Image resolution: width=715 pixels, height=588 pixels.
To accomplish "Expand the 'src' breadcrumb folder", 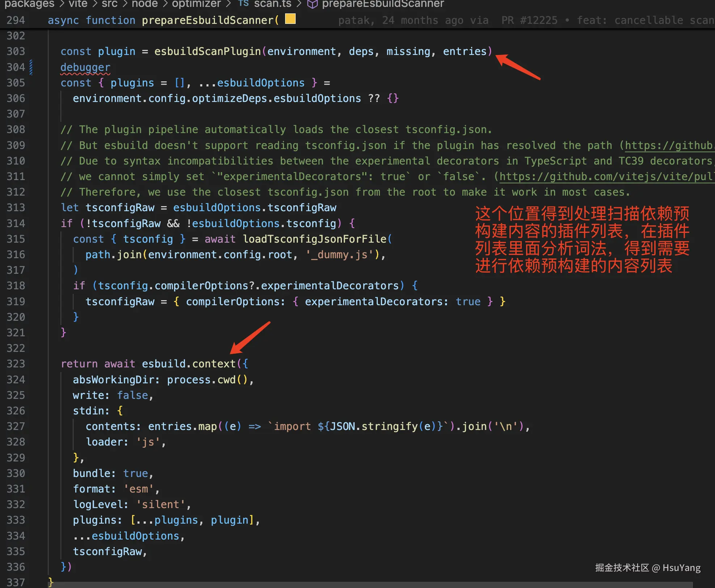I will [109, 4].
